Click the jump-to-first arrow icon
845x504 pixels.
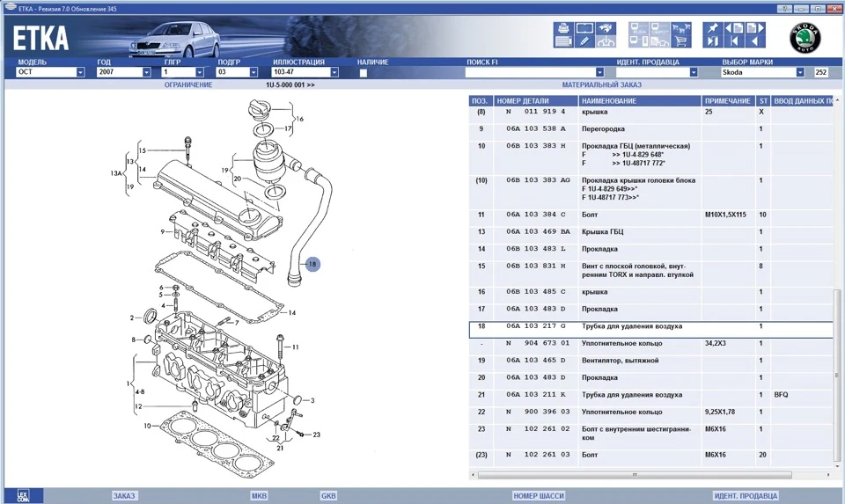point(734,41)
